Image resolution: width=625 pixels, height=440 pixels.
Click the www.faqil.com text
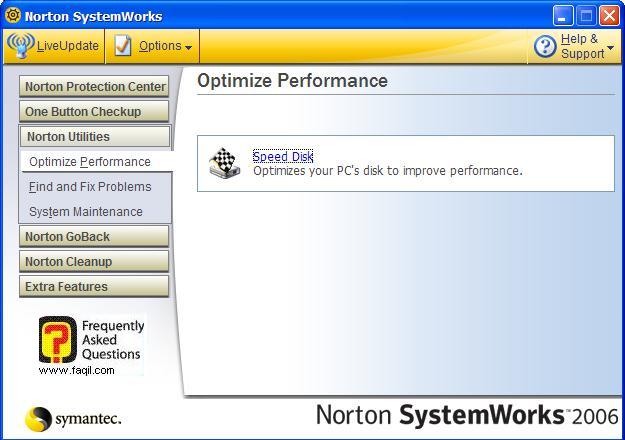pyautogui.click(x=77, y=370)
